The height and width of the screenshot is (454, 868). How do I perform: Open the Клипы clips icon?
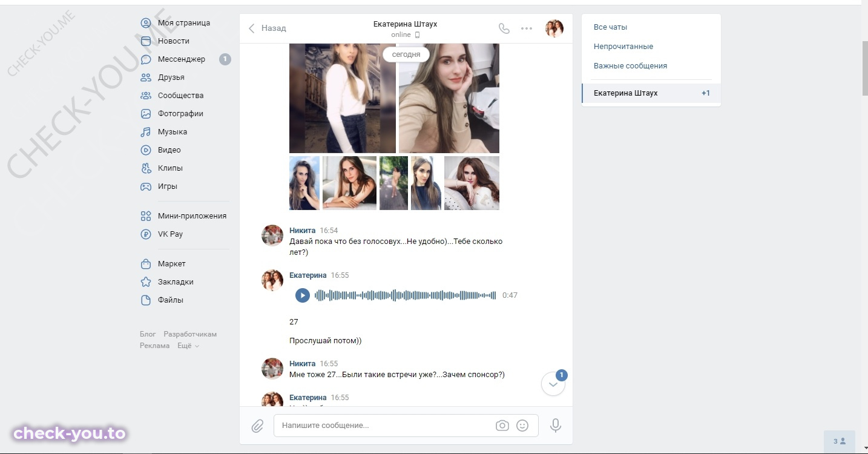point(146,168)
